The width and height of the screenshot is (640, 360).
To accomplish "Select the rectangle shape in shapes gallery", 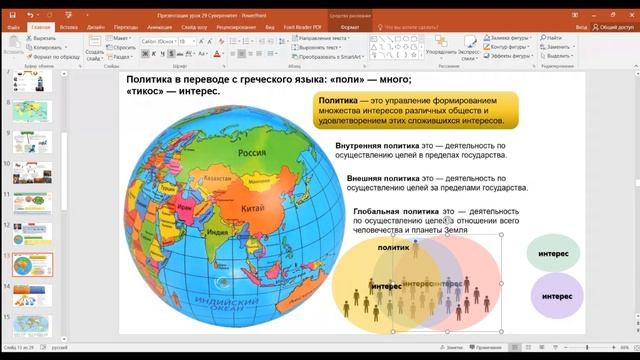I will pos(398,39).
